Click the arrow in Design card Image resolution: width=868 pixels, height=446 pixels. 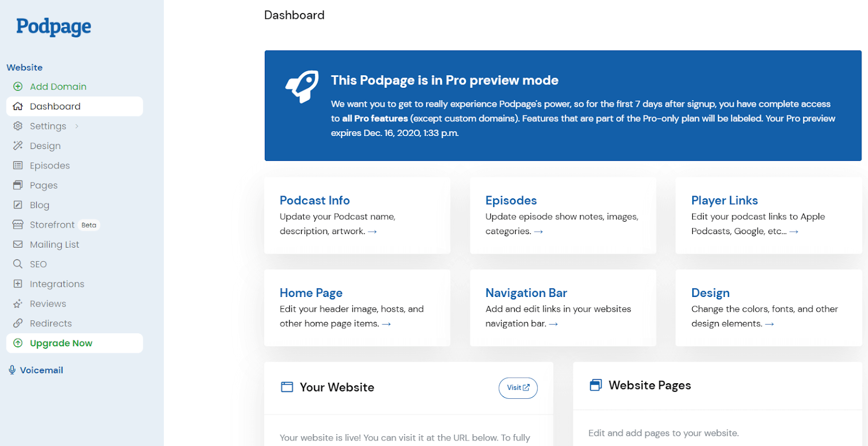769,324
